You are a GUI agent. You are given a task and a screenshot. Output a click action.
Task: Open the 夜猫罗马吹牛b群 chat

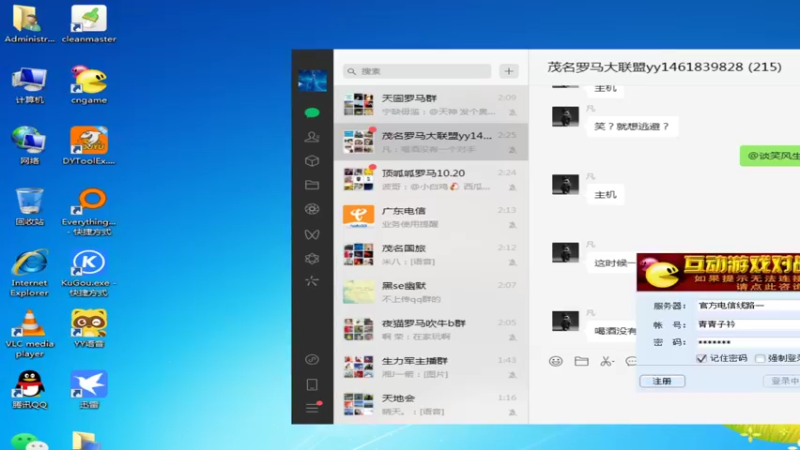(x=431, y=329)
